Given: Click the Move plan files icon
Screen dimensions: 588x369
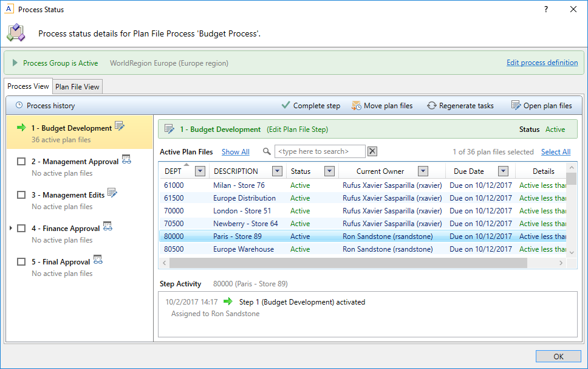Looking at the screenshot, I should pyautogui.click(x=357, y=105).
